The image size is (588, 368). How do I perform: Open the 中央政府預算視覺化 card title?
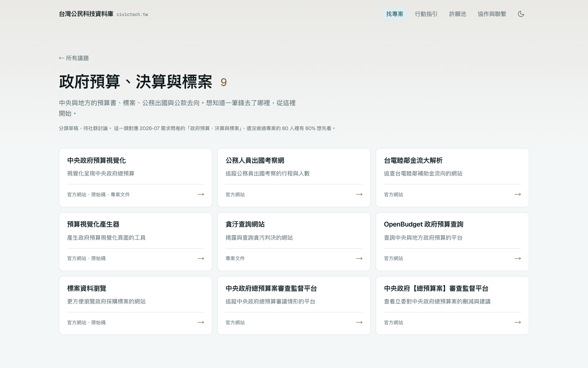coord(96,160)
